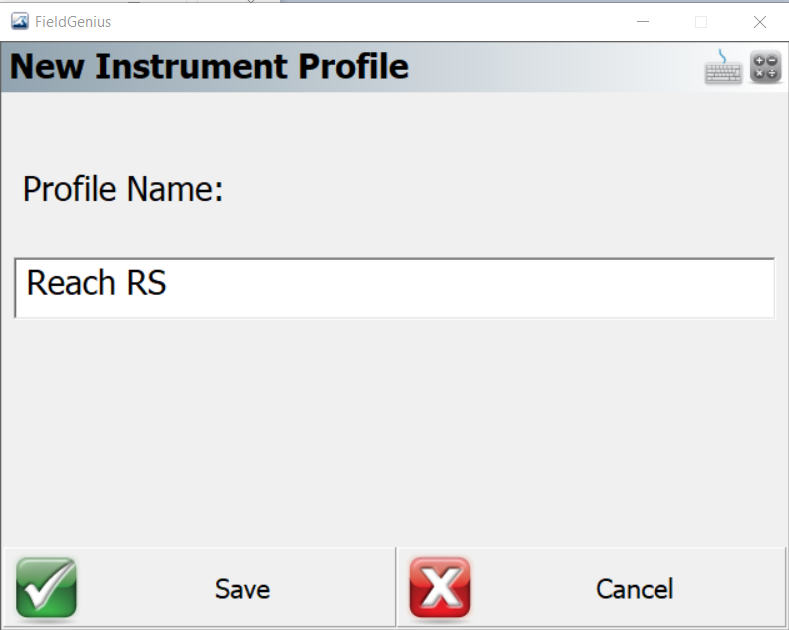789x630 pixels.
Task: Click the red X icon
Action: point(440,587)
